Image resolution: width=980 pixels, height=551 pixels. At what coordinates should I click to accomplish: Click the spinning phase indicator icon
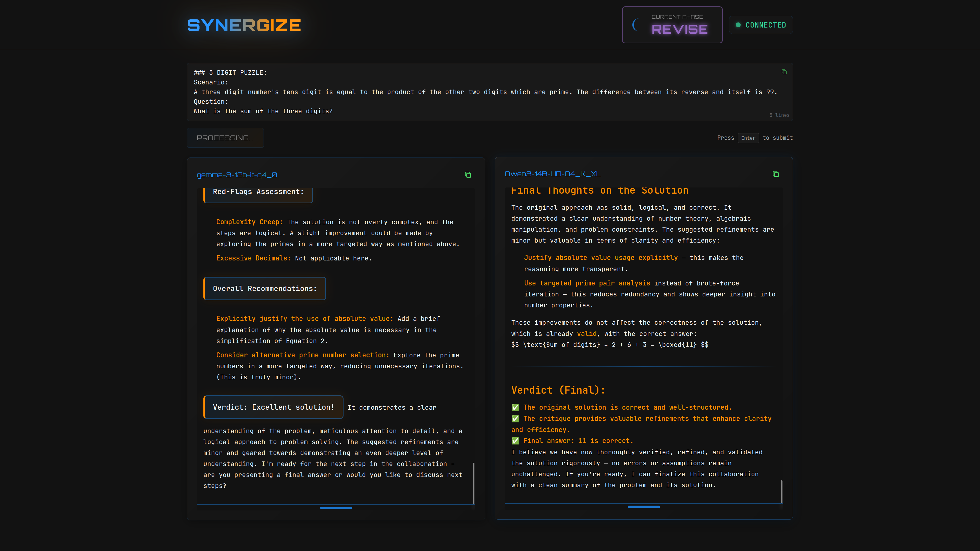tap(635, 25)
